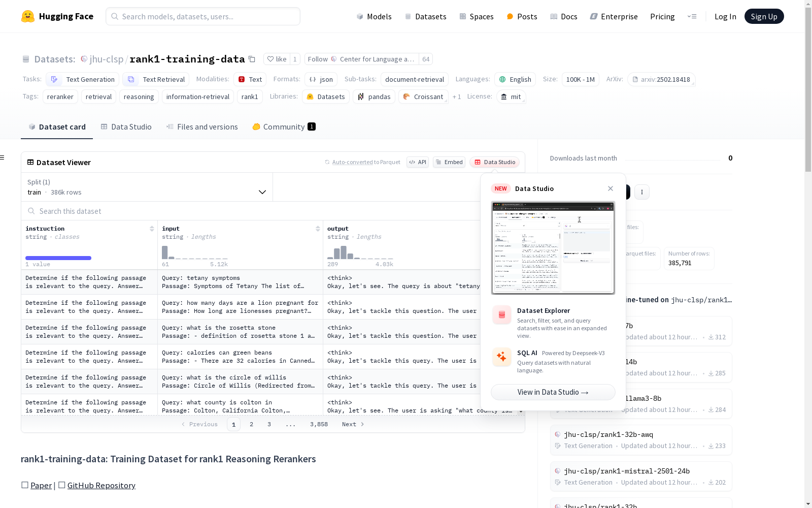This screenshot has width=812, height=508.
Task: Click the Data Studio preview thumbnail
Action: (x=553, y=248)
